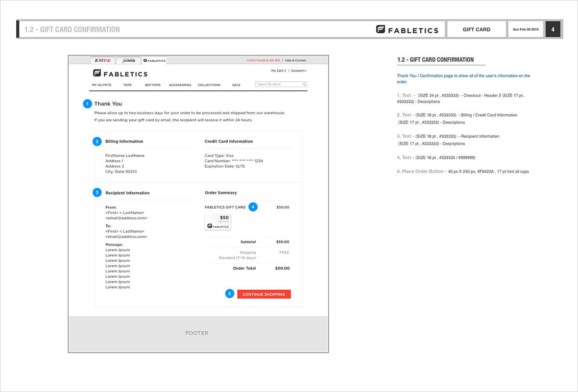Click the Expiration Date: 12/15 text
Viewport: 578px width, 392px height.
(x=224, y=166)
